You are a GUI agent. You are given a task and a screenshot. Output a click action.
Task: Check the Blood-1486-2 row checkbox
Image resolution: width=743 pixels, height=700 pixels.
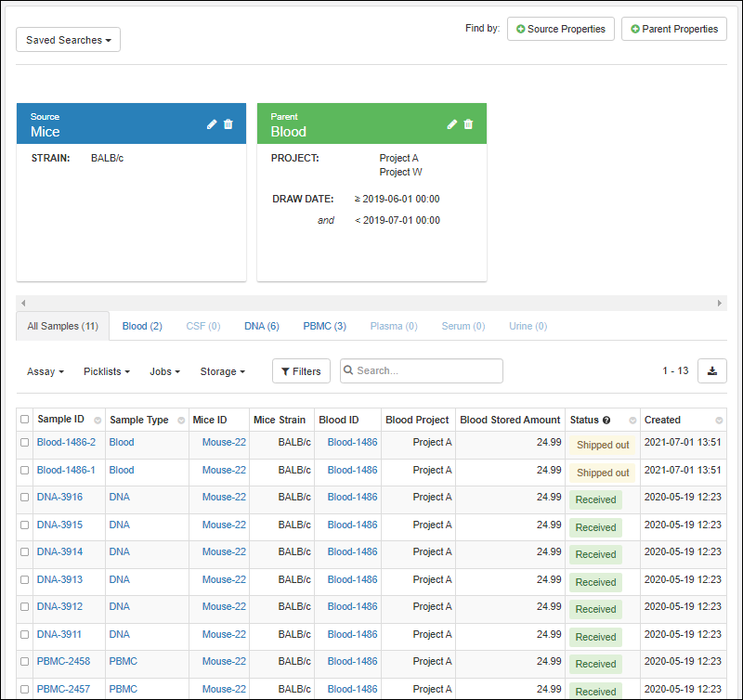pyautogui.click(x=25, y=443)
